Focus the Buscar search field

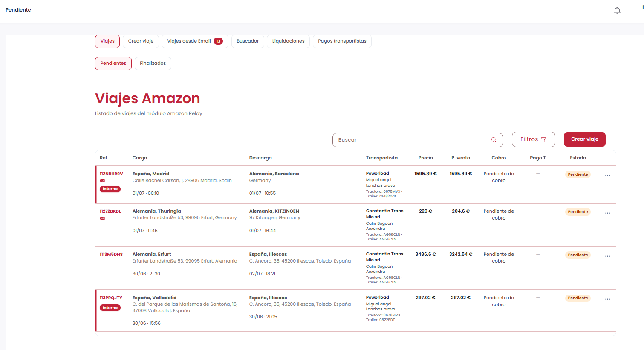coord(418,140)
